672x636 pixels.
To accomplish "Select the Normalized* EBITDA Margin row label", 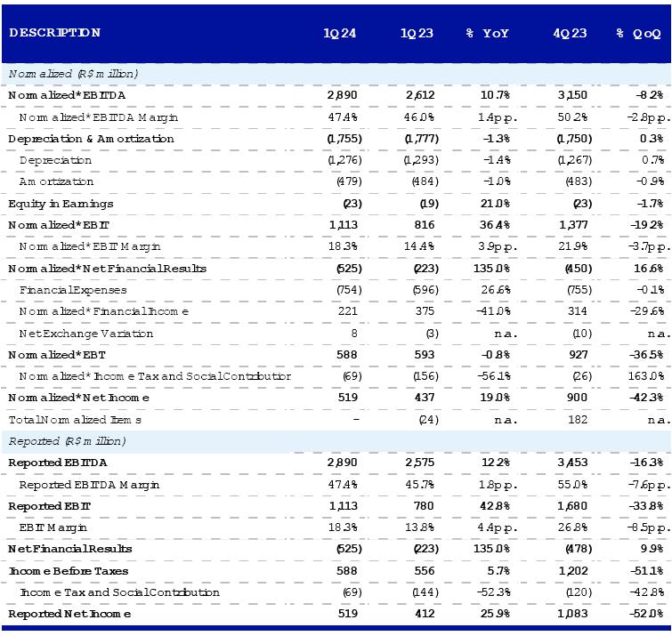I will point(98,117).
